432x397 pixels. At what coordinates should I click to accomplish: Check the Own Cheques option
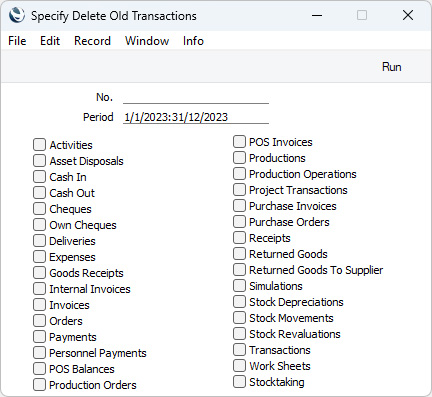point(39,225)
